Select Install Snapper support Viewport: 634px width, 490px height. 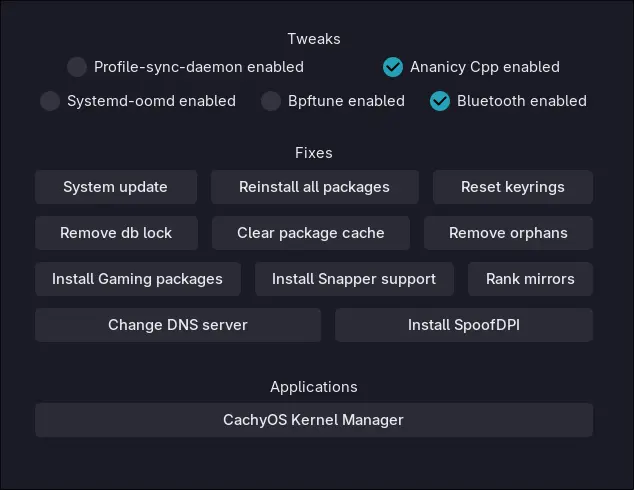354,279
